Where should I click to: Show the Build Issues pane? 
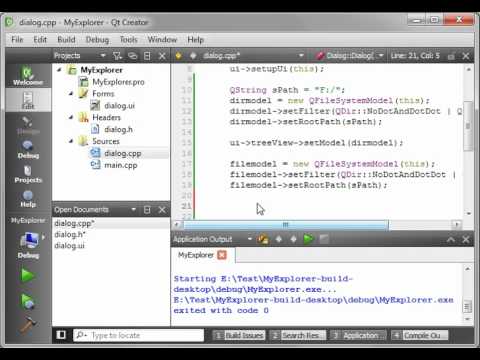pyautogui.click(x=239, y=335)
